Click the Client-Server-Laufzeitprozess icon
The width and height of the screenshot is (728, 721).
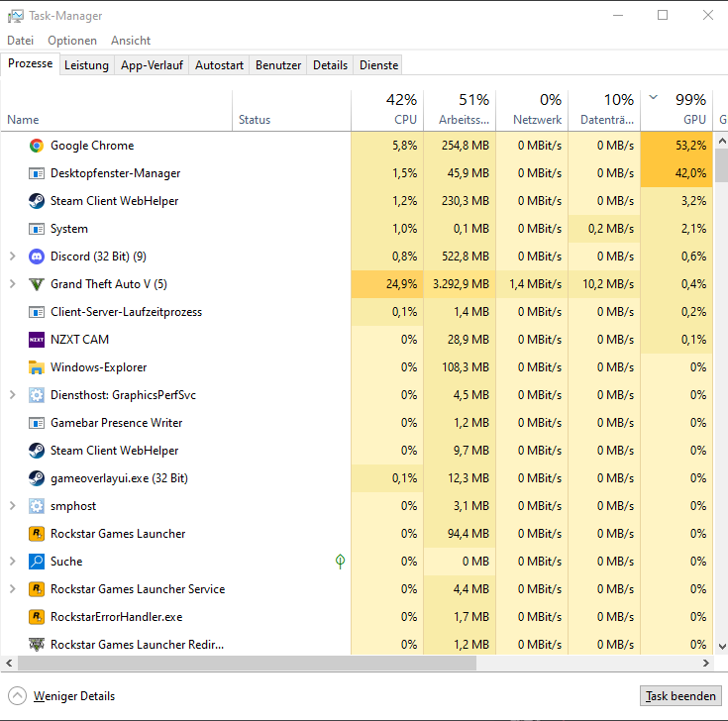[x=37, y=312]
